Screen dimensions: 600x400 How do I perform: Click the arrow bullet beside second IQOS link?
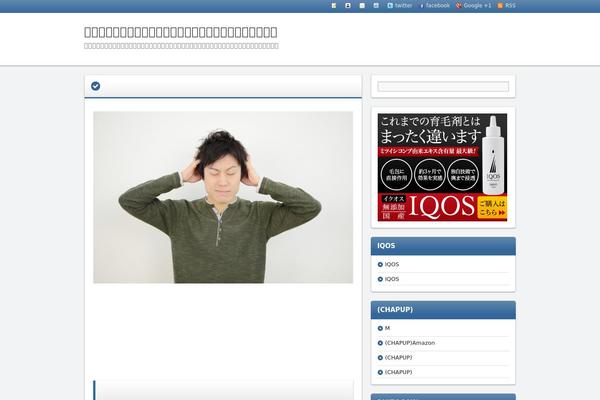click(380, 279)
